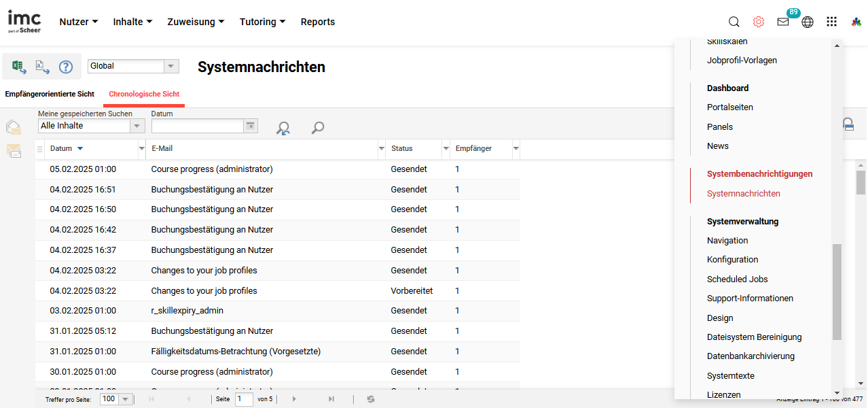Open the mailbox showing 89 unread messages

click(x=782, y=22)
